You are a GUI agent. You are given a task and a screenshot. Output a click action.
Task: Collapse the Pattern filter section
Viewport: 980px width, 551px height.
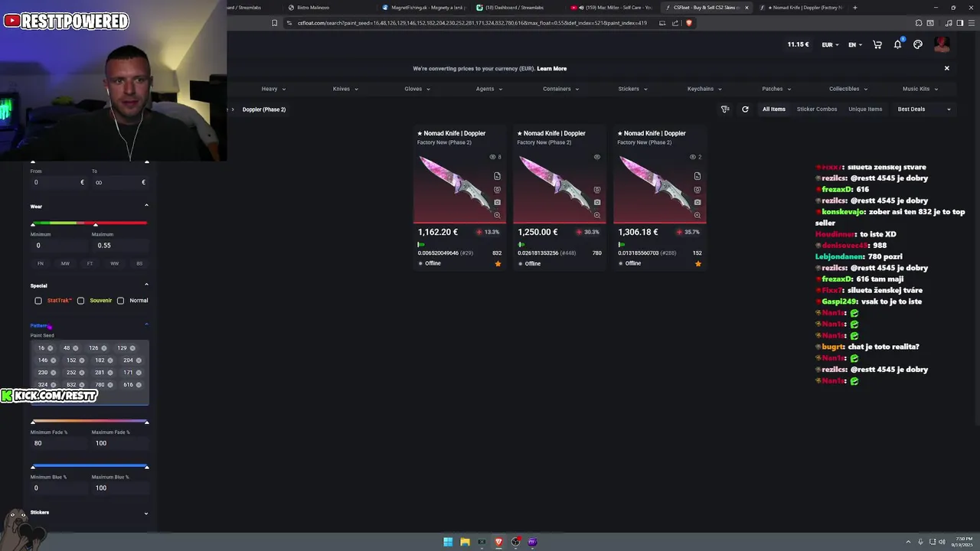[x=146, y=324]
